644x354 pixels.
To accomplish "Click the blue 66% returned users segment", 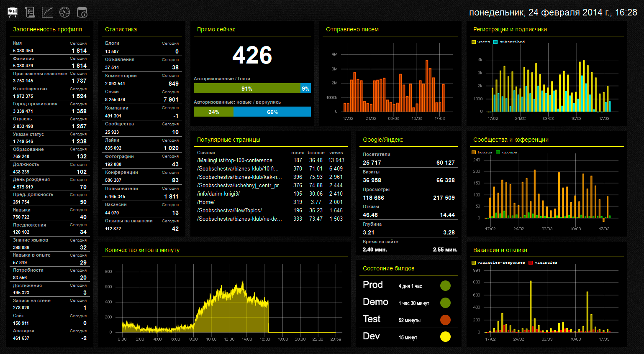I will pos(272,112).
